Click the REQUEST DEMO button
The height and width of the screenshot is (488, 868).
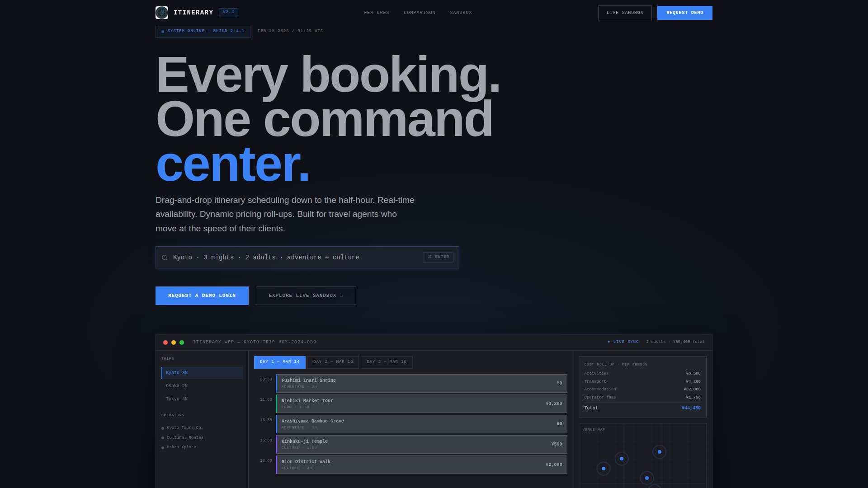(684, 13)
